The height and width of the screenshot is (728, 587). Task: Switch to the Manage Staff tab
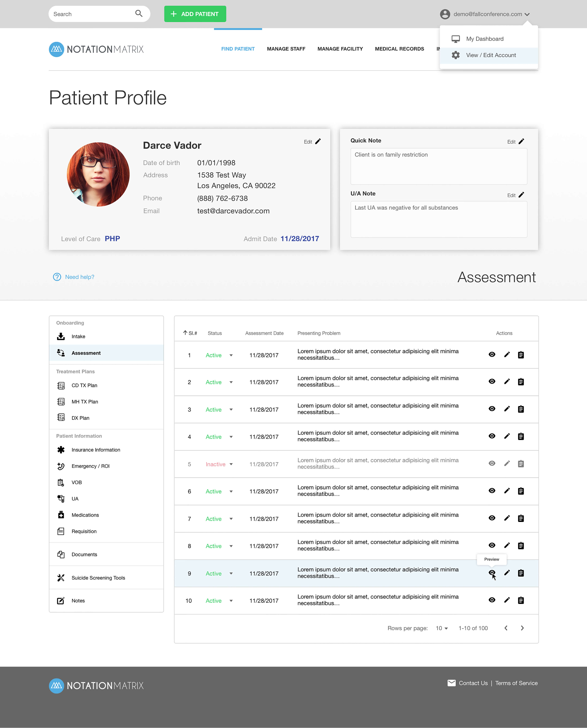point(286,49)
